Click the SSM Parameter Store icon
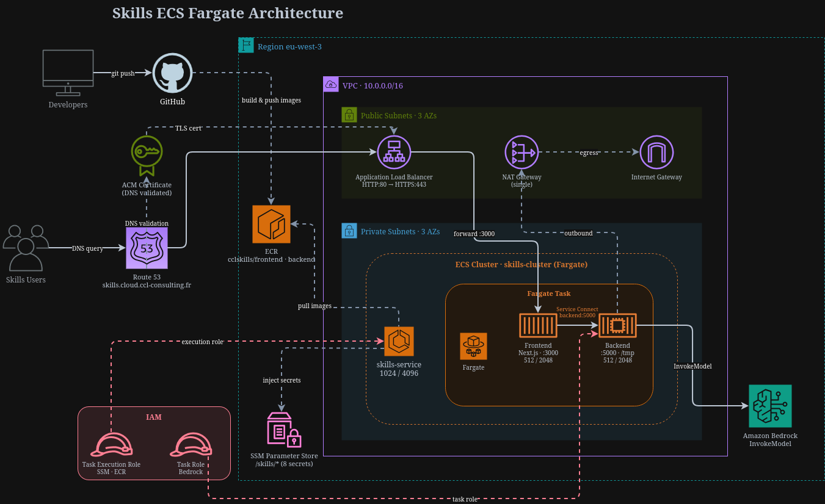 (283, 430)
